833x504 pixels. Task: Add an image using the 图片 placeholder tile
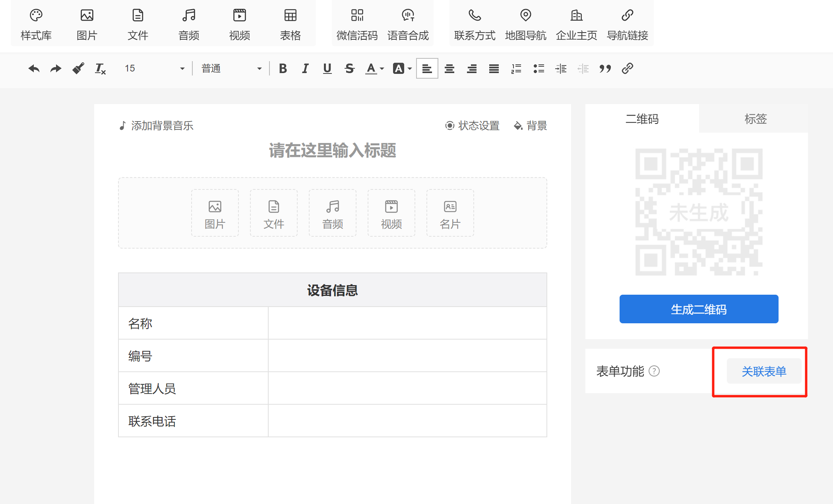[215, 213]
